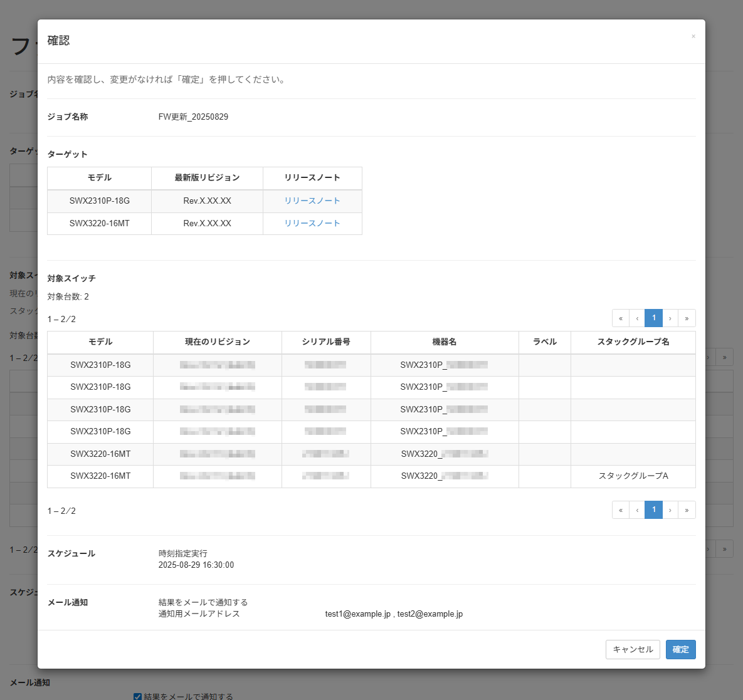Open the previous page in the bottom pagination

click(637, 509)
